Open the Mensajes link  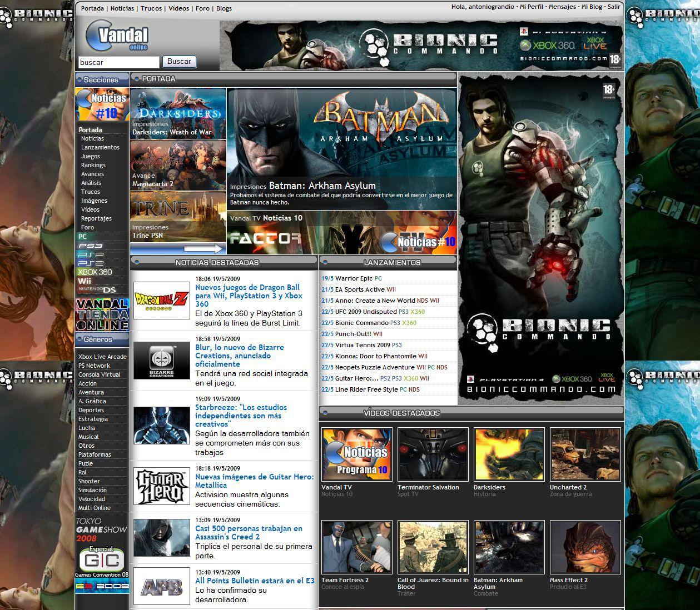(x=562, y=7)
